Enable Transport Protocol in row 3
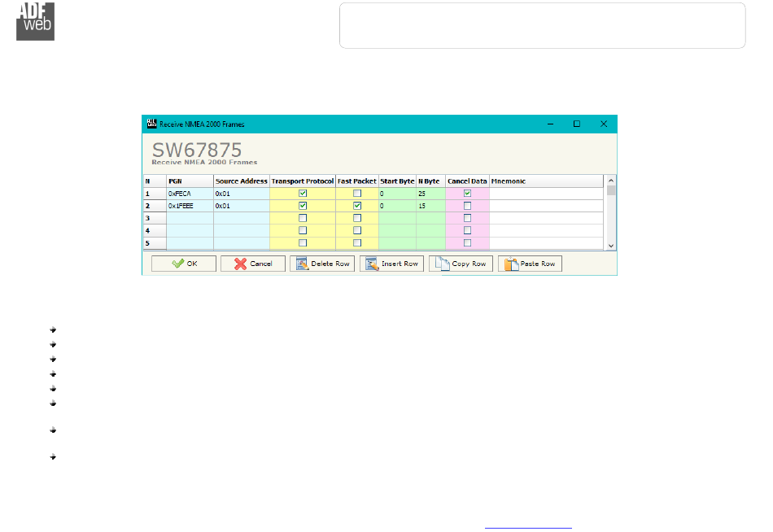The image size is (773, 532). point(303,218)
